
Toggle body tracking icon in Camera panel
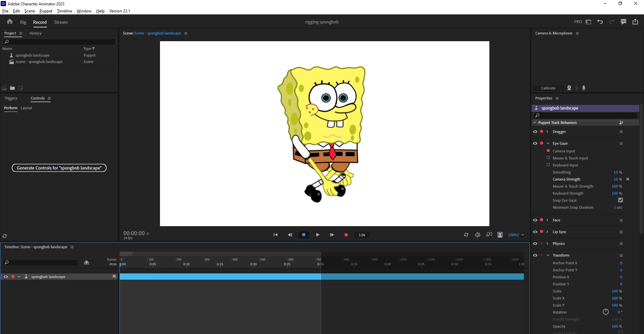[x=577, y=88]
